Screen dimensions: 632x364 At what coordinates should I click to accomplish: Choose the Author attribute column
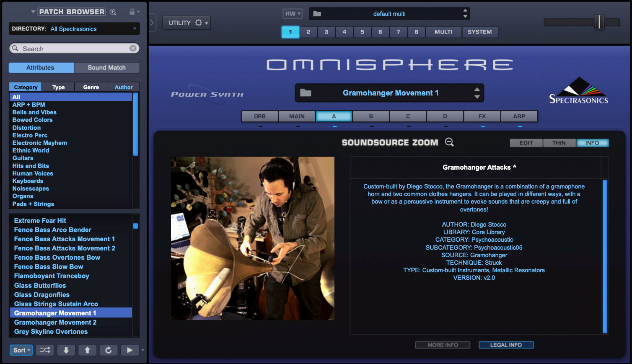pos(124,87)
